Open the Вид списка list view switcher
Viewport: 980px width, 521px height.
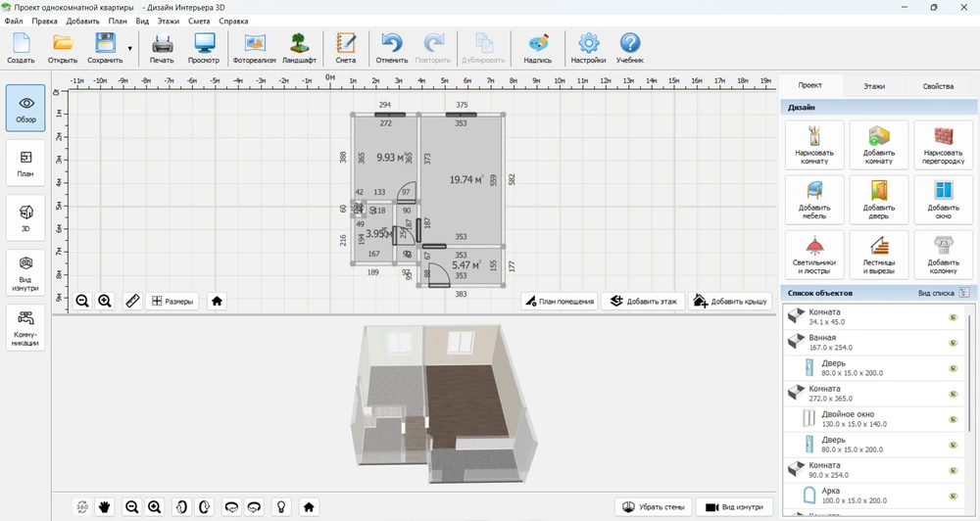(964, 293)
